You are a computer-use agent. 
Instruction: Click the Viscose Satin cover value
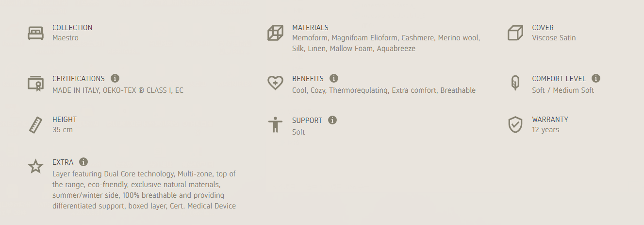554,38
